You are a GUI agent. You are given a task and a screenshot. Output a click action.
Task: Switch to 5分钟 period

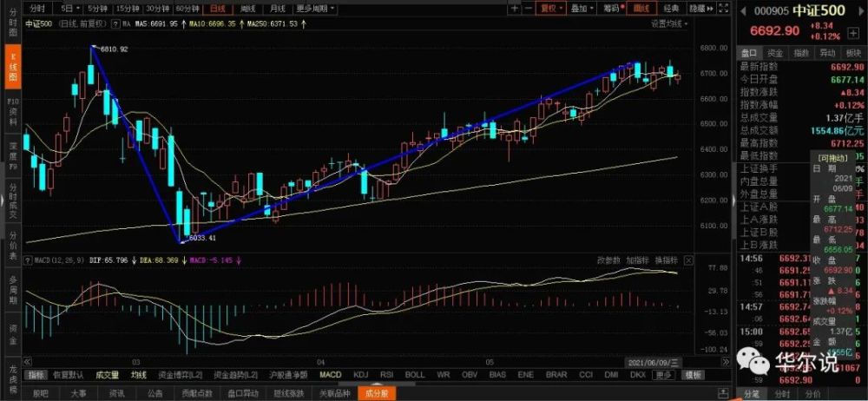coord(98,9)
